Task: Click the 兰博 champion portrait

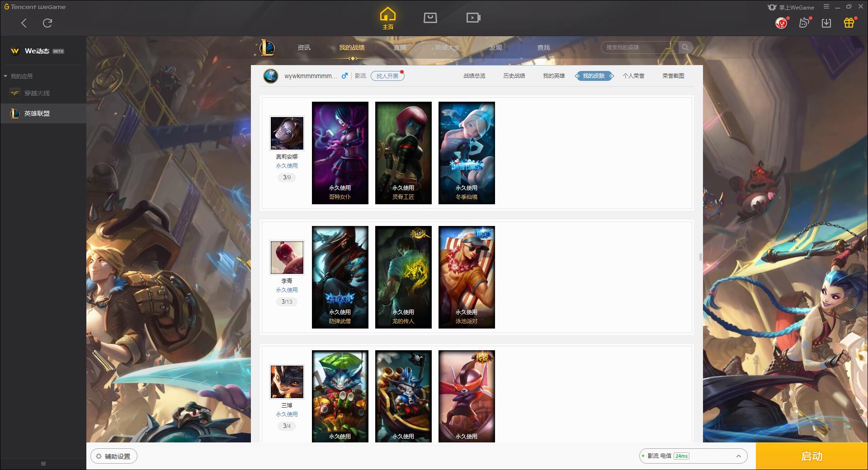Action: click(287, 382)
